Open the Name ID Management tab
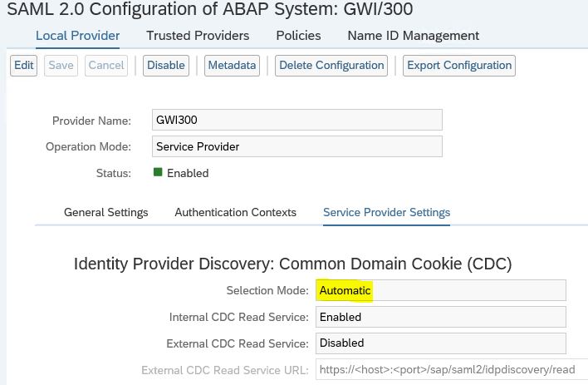The height and width of the screenshot is (385, 588). [414, 36]
